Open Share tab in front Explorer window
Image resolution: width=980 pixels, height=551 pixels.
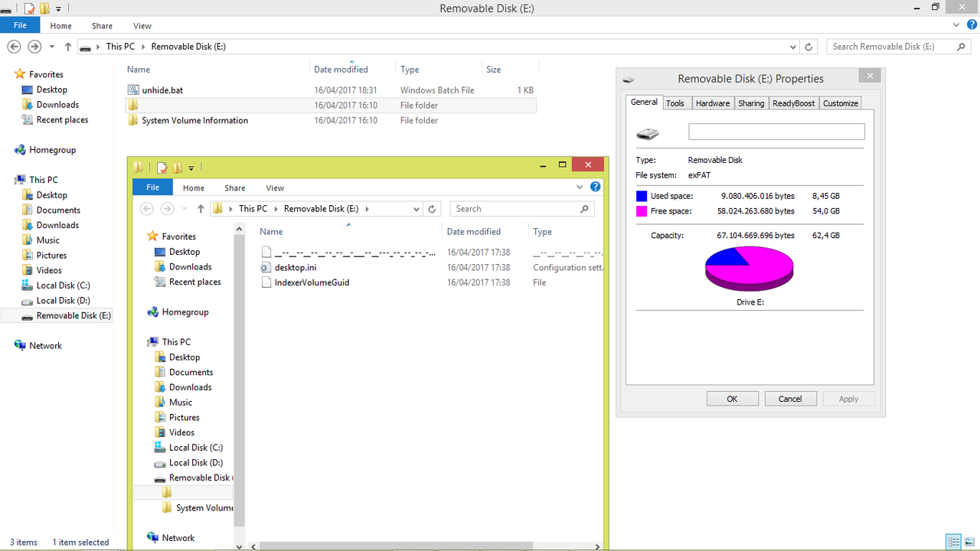(235, 188)
